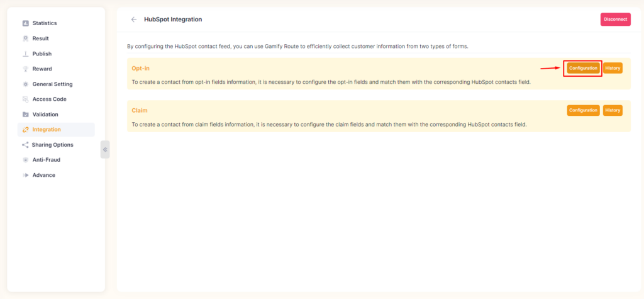View Claim History button
Image resolution: width=644 pixels, height=299 pixels.
pos(613,111)
